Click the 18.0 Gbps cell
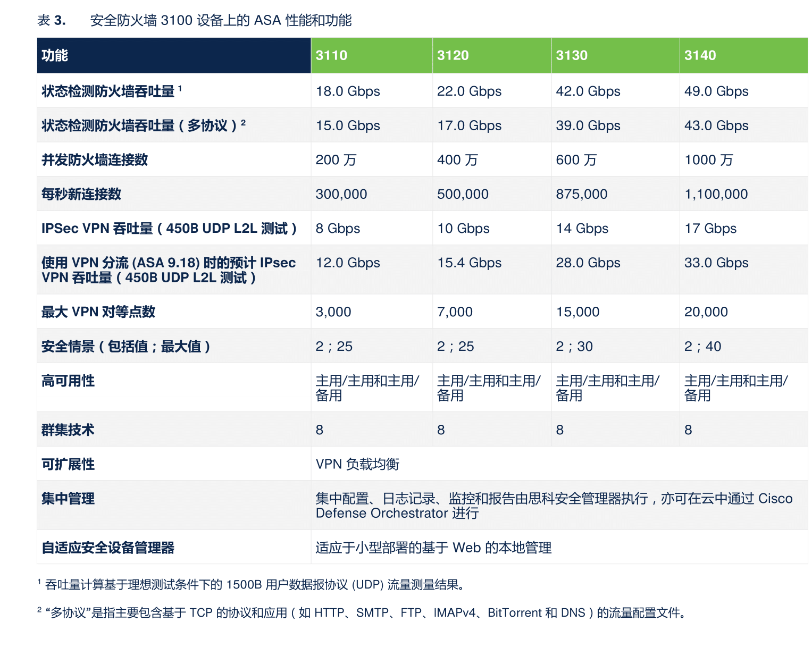 click(348, 90)
